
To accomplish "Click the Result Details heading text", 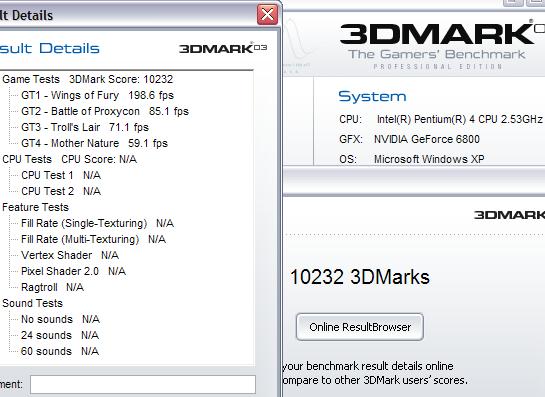I will click(50, 48).
